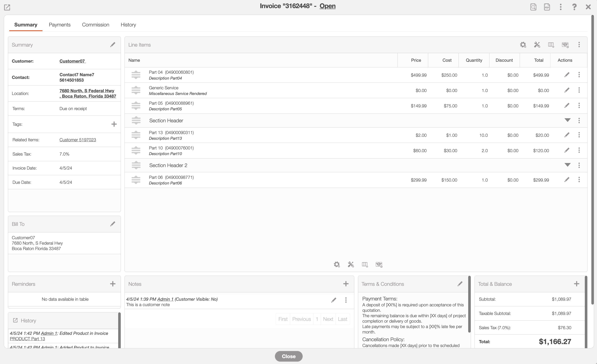Open the invoice status Open dropdown
Screen dimensions: 597x364
[327, 6]
